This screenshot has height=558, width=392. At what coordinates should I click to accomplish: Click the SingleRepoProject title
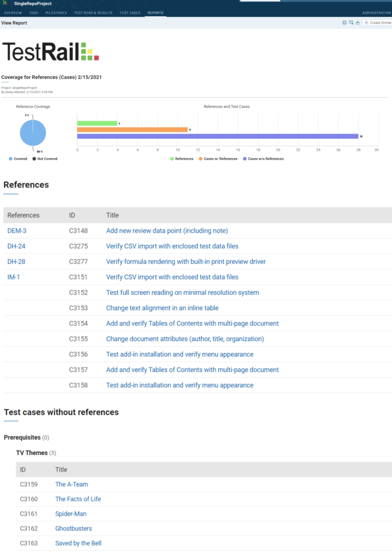33,4
